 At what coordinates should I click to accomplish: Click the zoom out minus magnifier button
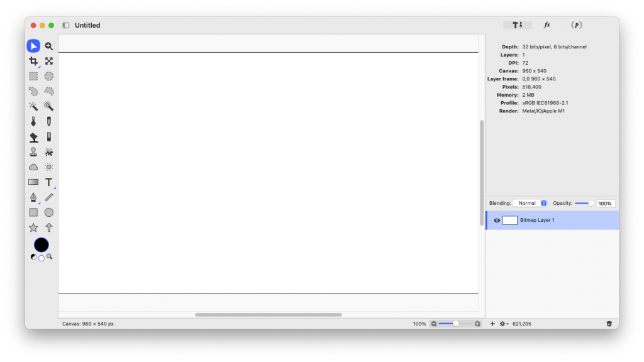pyautogui.click(x=434, y=324)
